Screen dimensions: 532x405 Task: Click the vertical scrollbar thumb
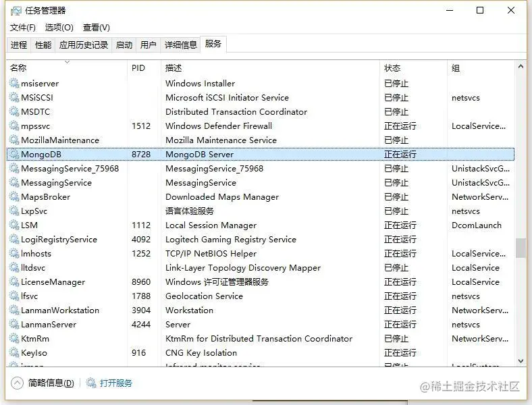point(521,248)
